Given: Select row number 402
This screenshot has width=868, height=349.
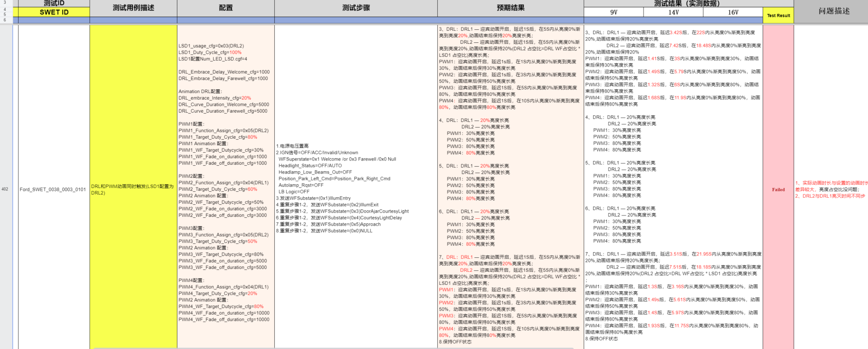Looking at the screenshot, I should click(5, 189).
